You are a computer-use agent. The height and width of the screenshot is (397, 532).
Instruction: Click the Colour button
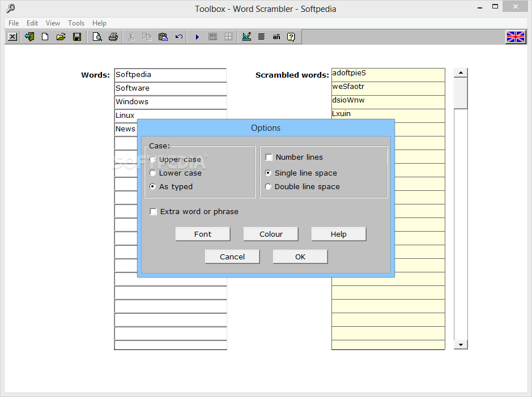[x=271, y=234]
